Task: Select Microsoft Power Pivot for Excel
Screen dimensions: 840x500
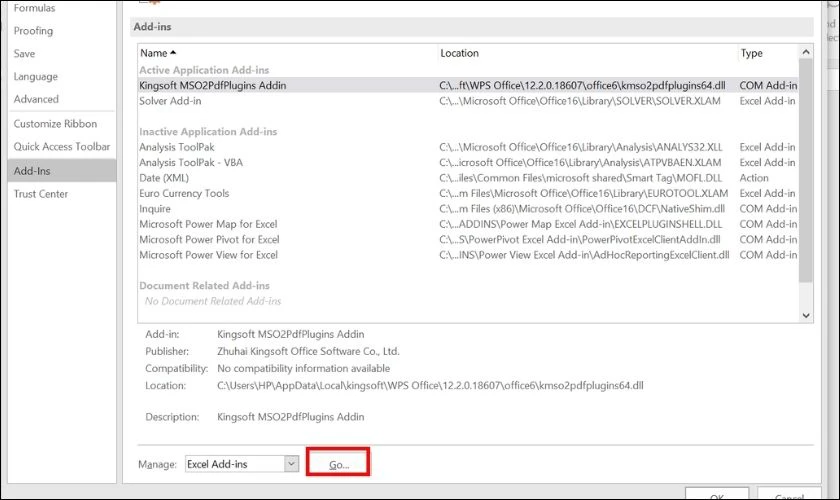Action: click(x=468, y=240)
